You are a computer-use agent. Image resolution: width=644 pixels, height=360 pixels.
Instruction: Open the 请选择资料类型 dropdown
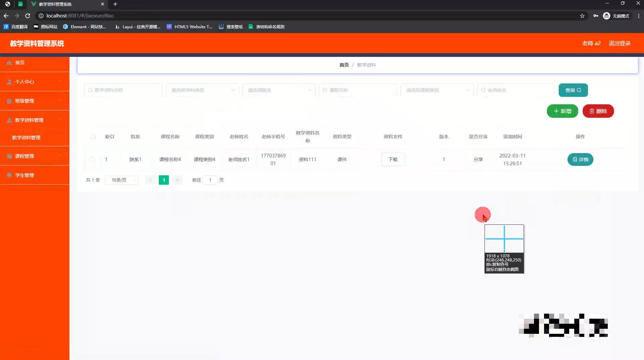coord(202,90)
